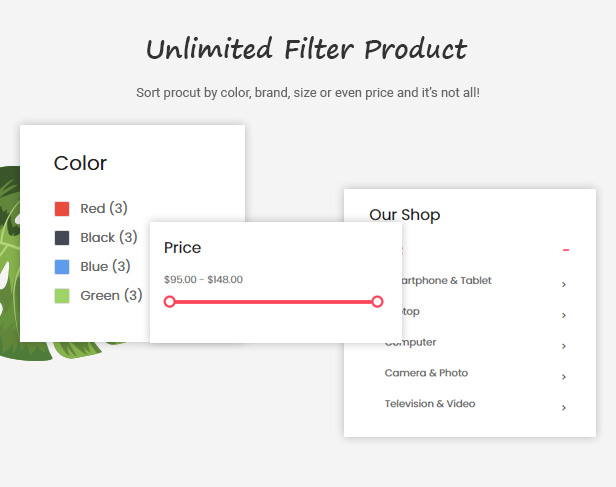Image resolution: width=616 pixels, height=487 pixels.
Task: Click the Red (3) filter label
Action: point(104,208)
